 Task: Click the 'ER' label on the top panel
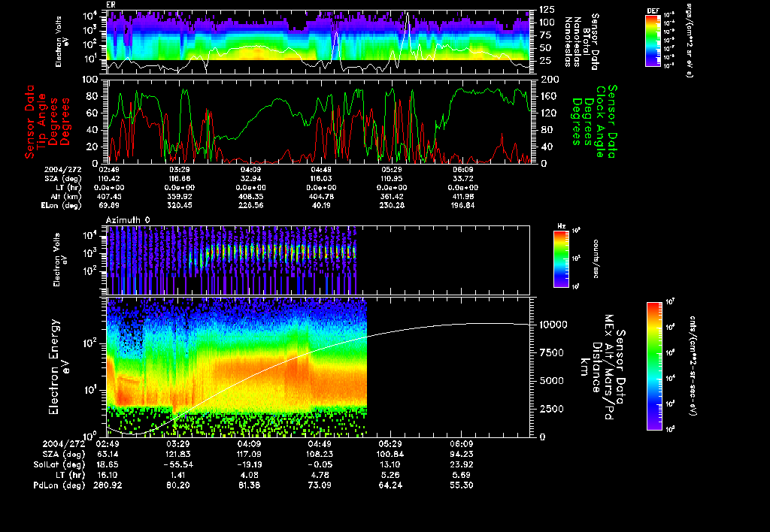click(x=111, y=5)
